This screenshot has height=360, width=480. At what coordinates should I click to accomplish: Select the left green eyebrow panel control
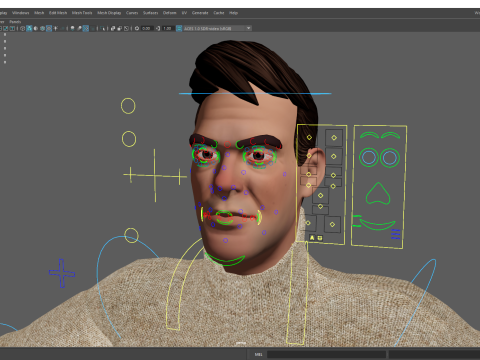tap(369, 135)
